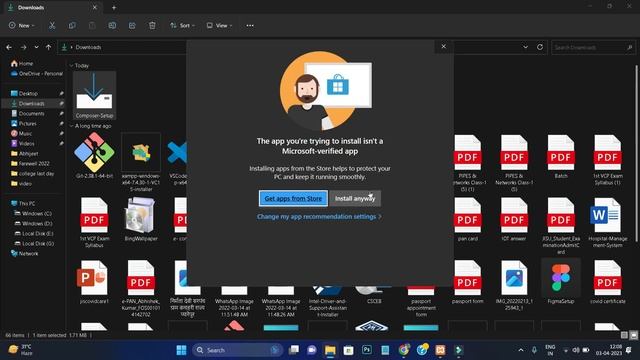Select the Batch PDF file

561,157
